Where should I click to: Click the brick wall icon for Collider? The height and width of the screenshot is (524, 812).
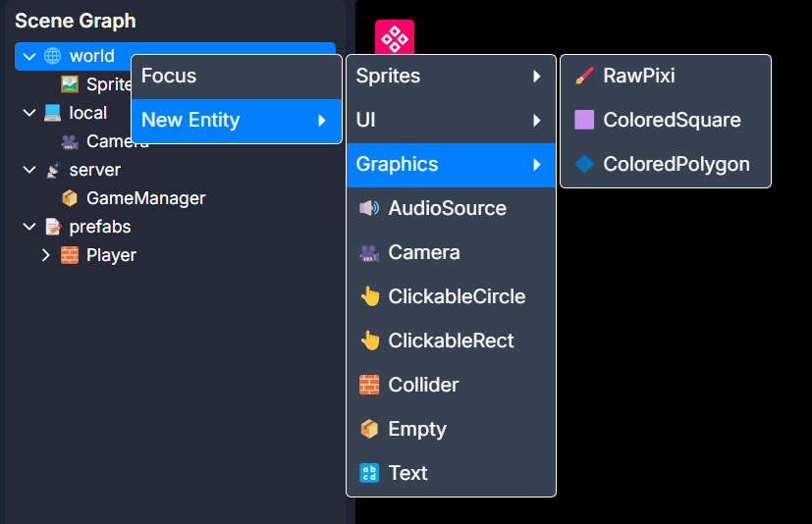pyautogui.click(x=369, y=385)
